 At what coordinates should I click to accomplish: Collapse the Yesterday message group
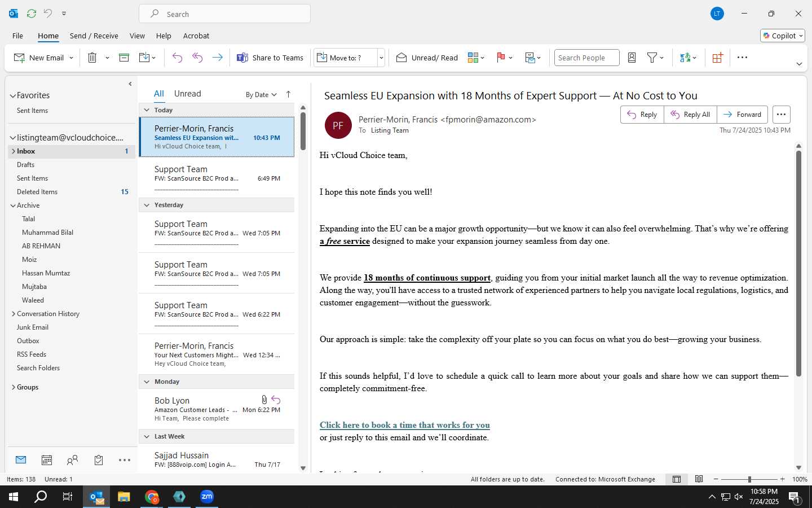click(147, 205)
